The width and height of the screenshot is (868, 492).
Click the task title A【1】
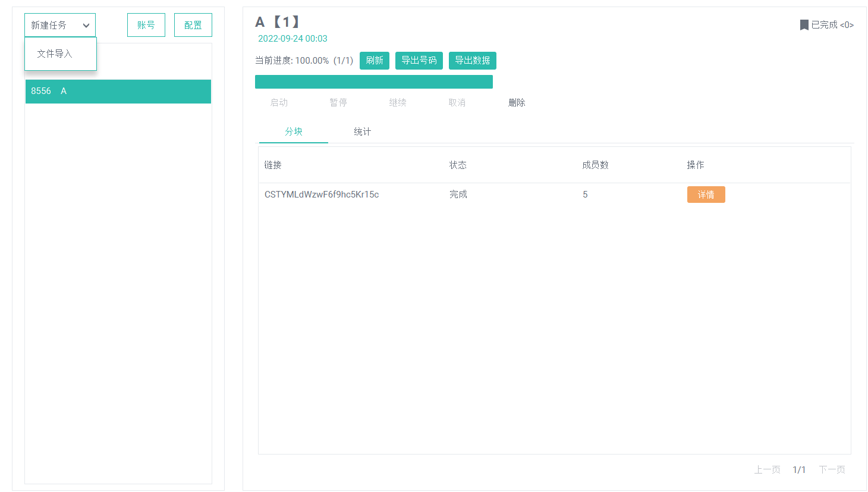click(x=278, y=22)
